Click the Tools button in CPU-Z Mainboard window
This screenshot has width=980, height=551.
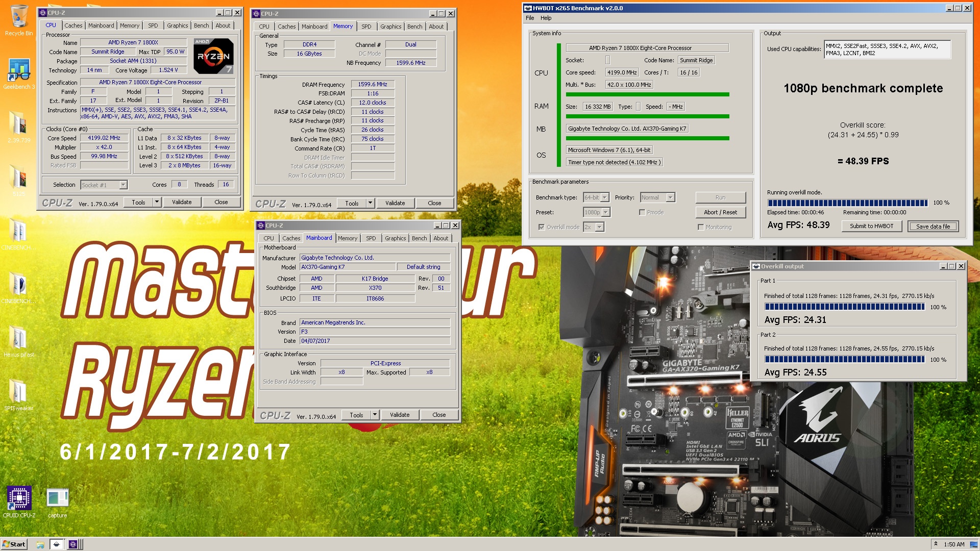[356, 415]
